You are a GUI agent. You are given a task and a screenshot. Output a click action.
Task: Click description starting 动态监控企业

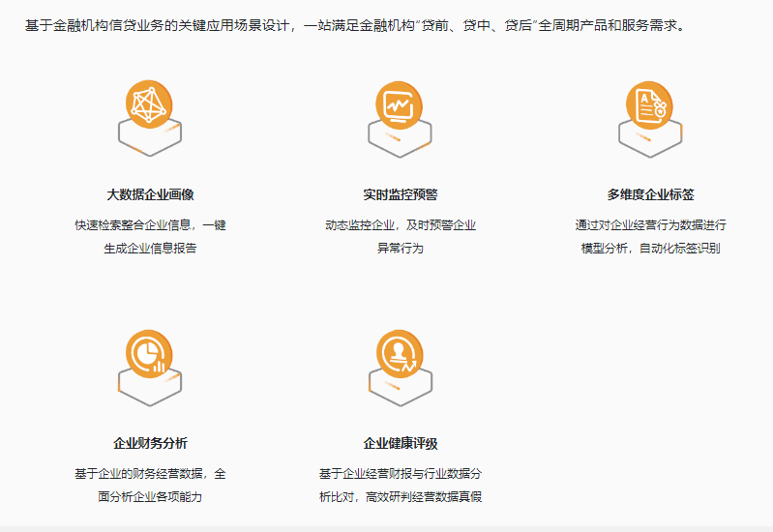pos(401,236)
